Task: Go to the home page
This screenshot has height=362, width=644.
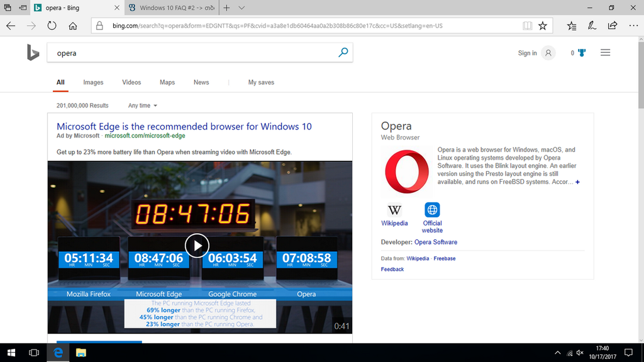Action: click(x=73, y=26)
